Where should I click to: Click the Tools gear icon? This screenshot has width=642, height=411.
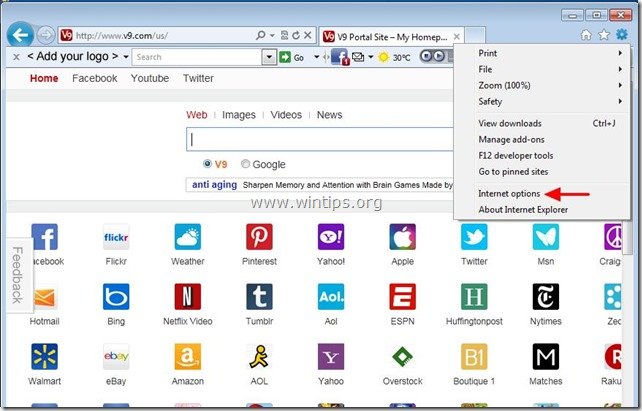pos(622,35)
